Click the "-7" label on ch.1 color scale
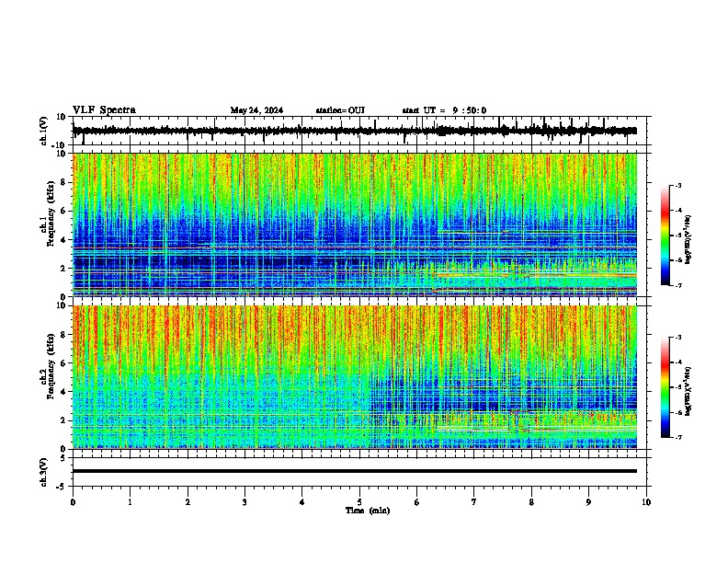 (x=678, y=285)
